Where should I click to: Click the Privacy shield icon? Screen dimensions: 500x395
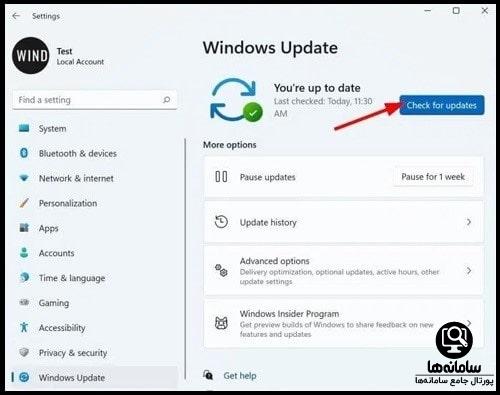pos(24,352)
